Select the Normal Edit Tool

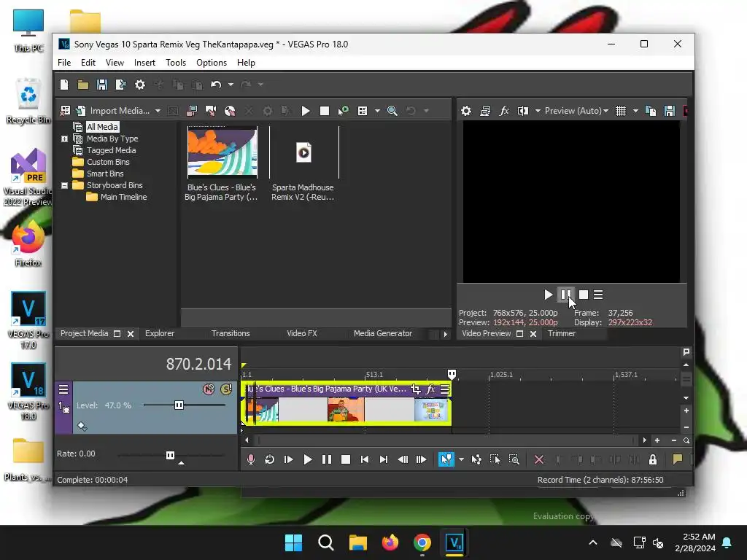pos(446,459)
